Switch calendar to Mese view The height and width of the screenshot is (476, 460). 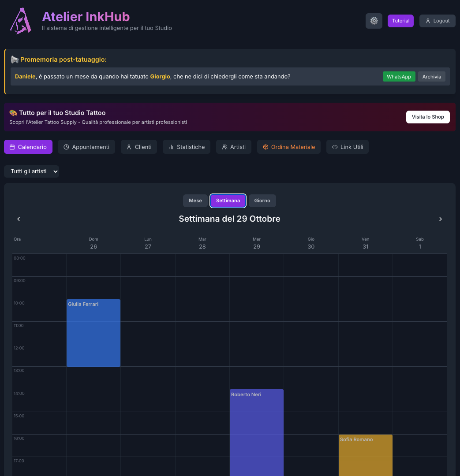point(195,201)
